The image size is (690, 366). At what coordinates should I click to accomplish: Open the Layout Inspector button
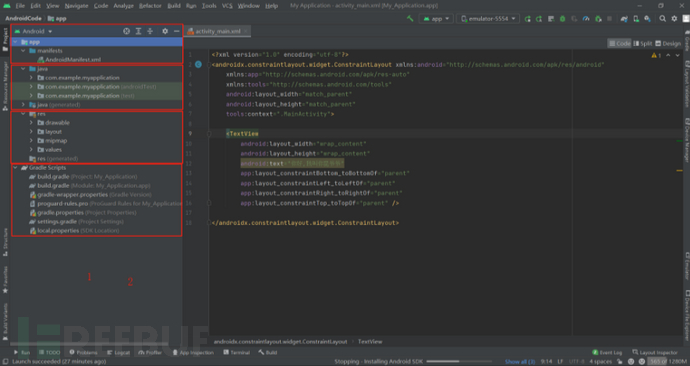click(x=655, y=352)
